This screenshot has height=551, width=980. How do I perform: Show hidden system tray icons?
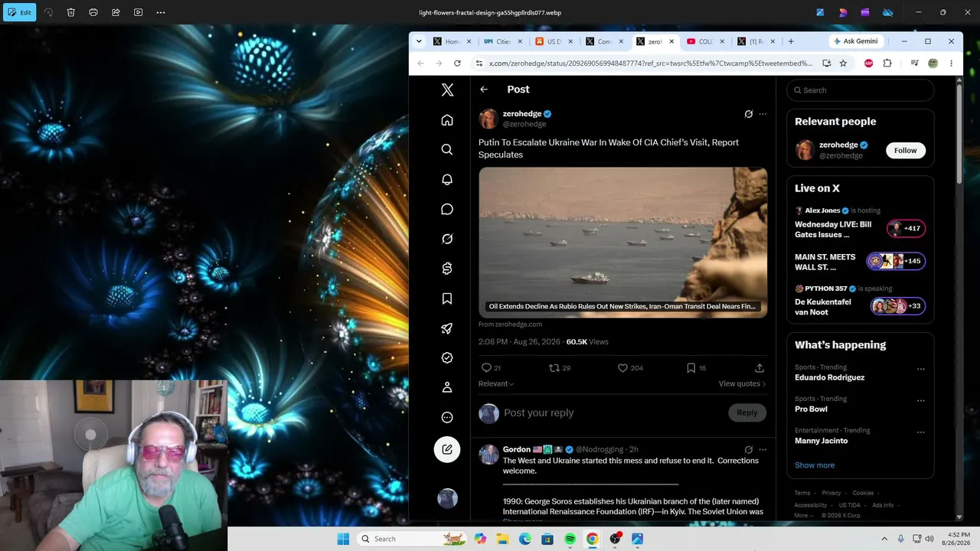(x=884, y=539)
